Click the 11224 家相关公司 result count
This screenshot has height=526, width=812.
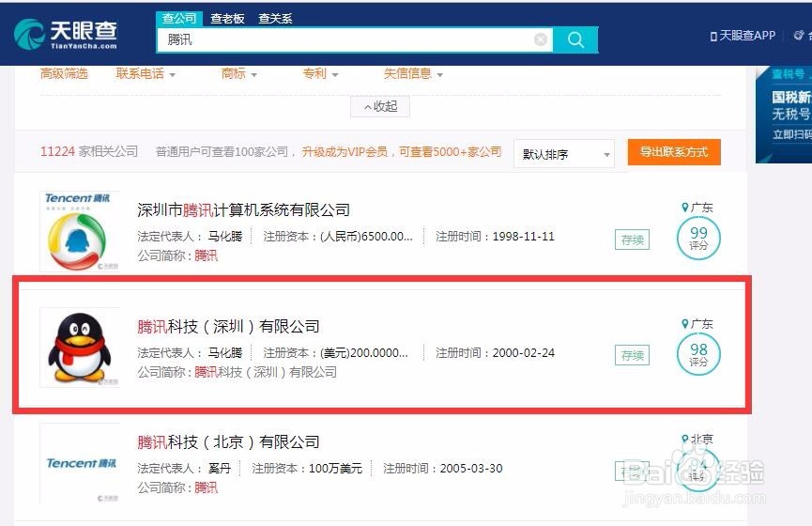[x=89, y=151]
